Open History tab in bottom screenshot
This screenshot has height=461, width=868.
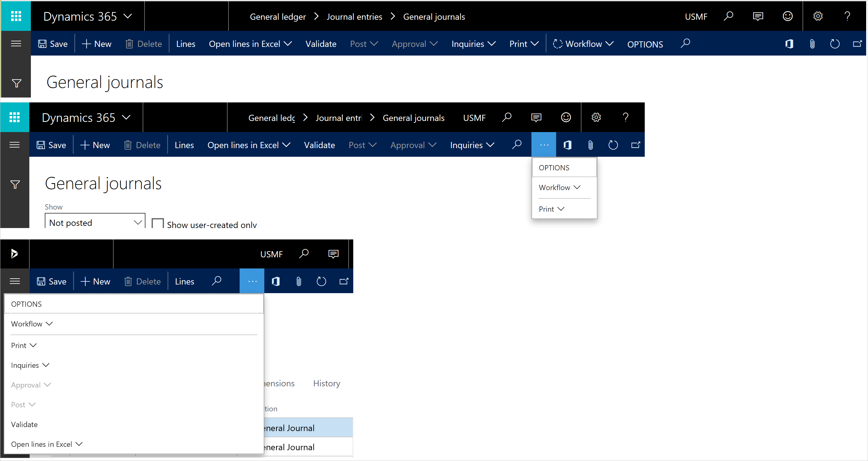[326, 383]
